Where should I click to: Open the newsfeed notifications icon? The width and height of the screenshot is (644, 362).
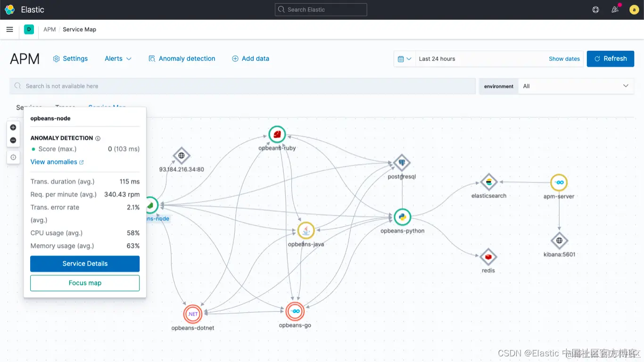(x=615, y=9)
